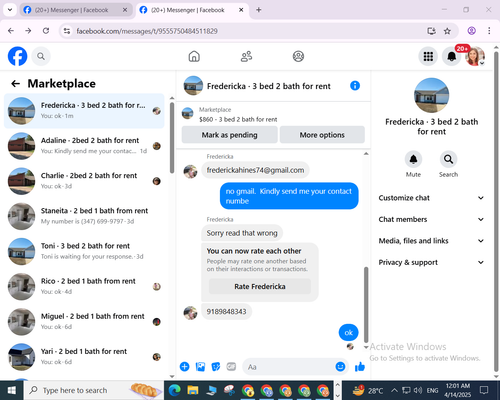This screenshot has height=400, width=500.
Task: Open the Facebook menu grid icon
Action: pos(428,56)
